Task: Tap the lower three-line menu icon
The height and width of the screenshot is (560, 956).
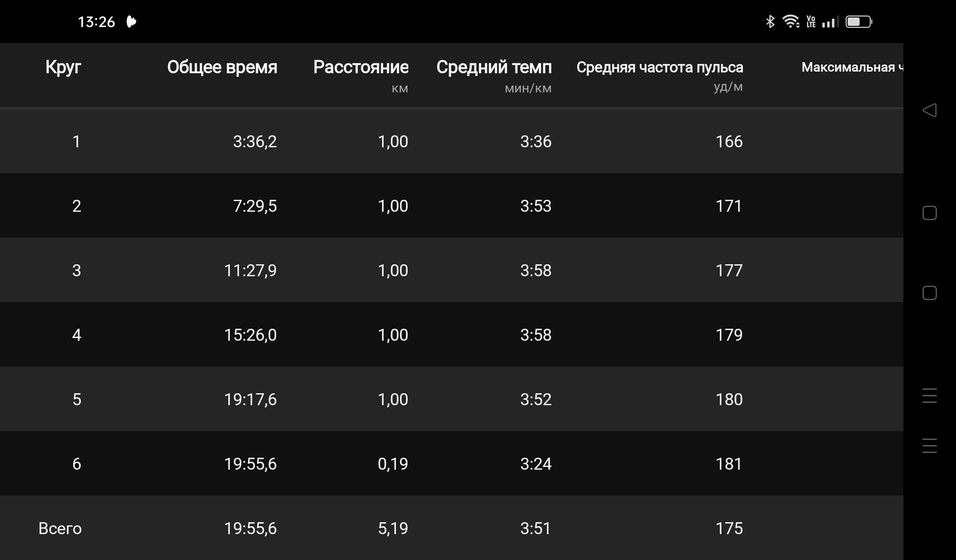Action: [x=930, y=446]
